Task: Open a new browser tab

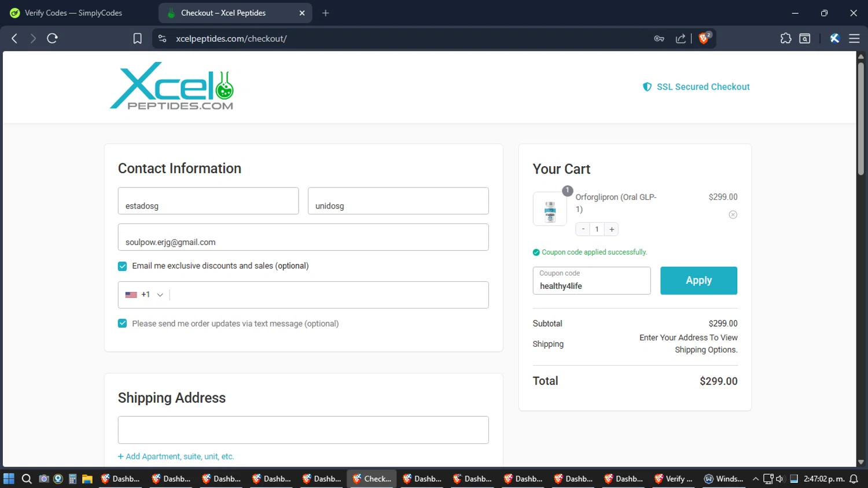Action: click(326, 13)
